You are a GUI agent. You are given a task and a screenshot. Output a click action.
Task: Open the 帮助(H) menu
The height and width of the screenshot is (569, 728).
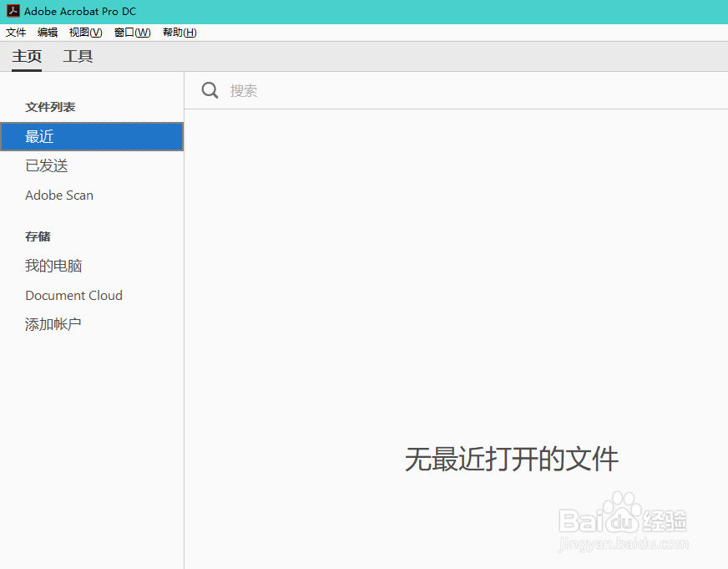(x=179, y=33)
